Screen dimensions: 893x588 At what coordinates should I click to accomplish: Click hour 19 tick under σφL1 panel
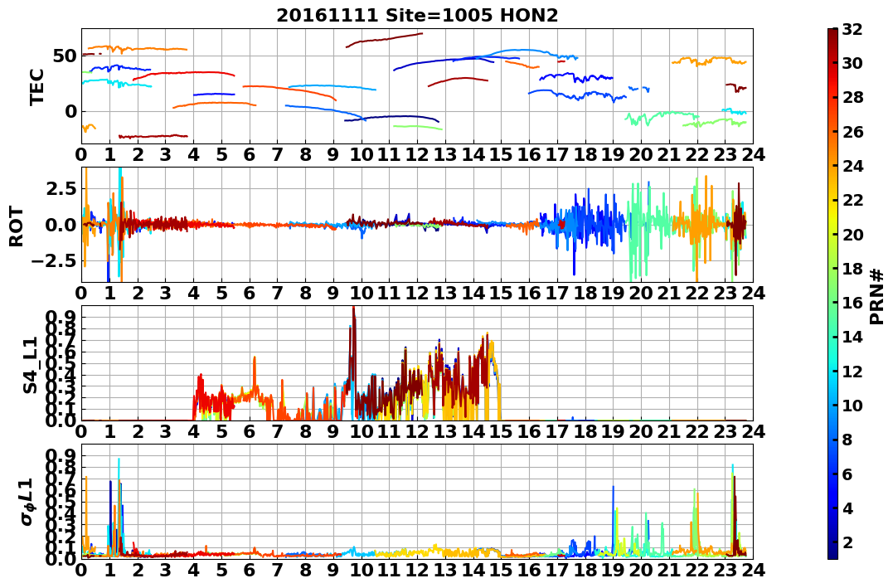tap(613, 571)
